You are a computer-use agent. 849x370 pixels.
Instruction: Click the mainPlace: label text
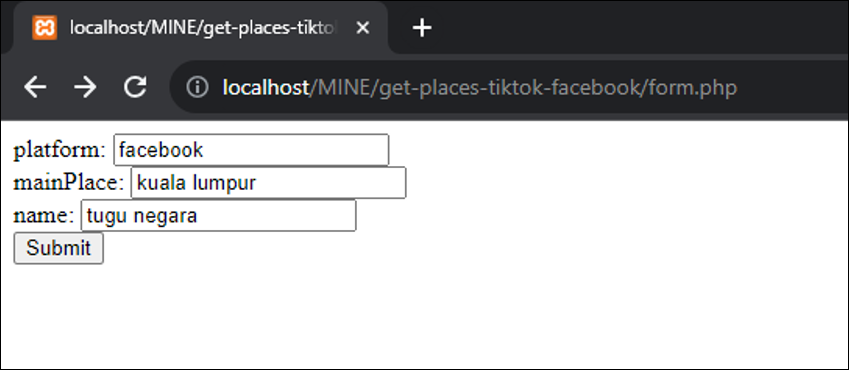pos(69,183)
